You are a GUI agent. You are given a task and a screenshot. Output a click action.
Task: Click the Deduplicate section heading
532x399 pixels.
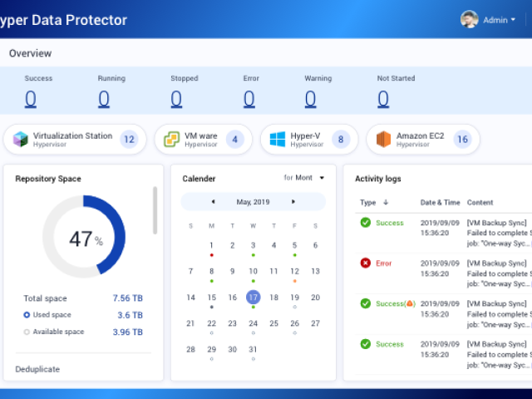coord(37,369)
